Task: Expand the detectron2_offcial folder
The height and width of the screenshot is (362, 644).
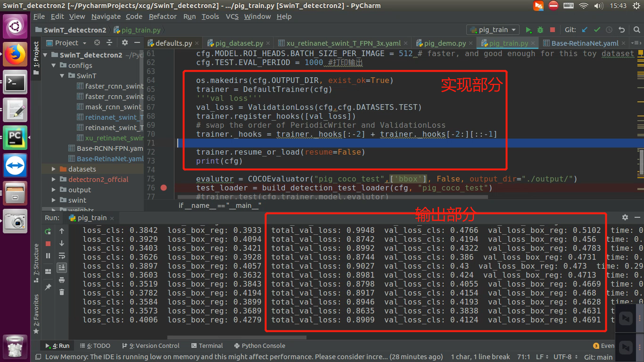Action: (55, 180)
